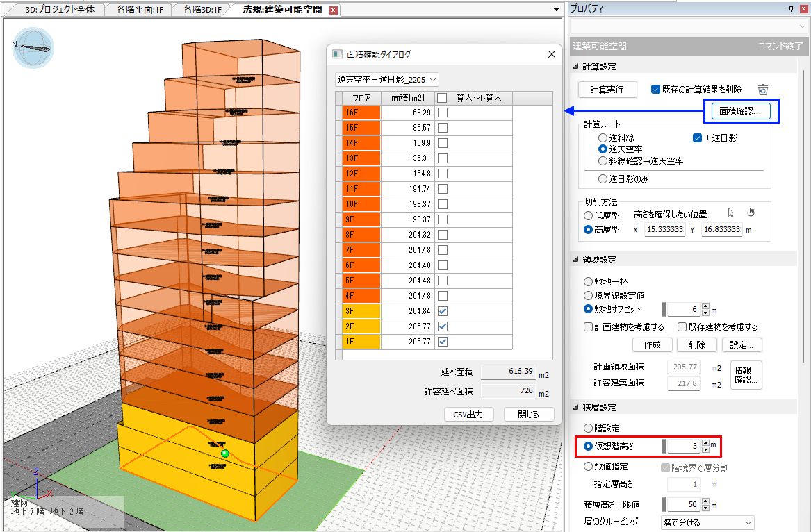The height and width of the screenshot is (532, 811).
Task: Choose 低層型 cutting method
Action: 588,215
